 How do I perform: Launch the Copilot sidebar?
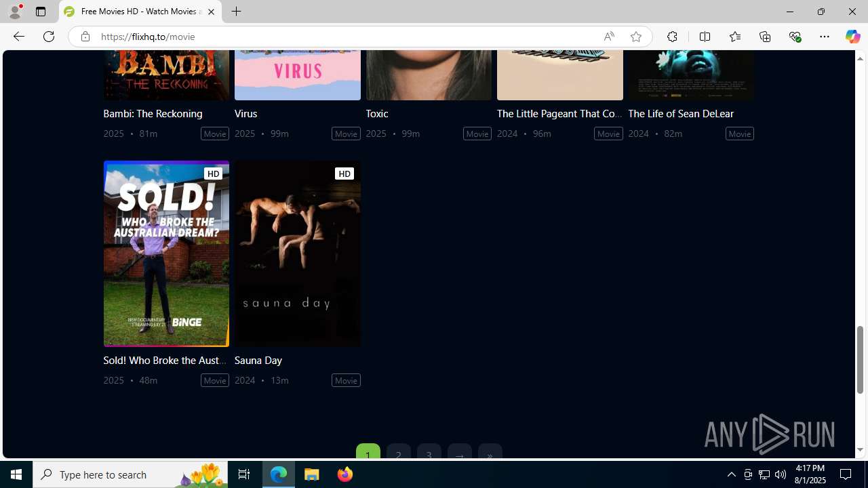point(852,37)
